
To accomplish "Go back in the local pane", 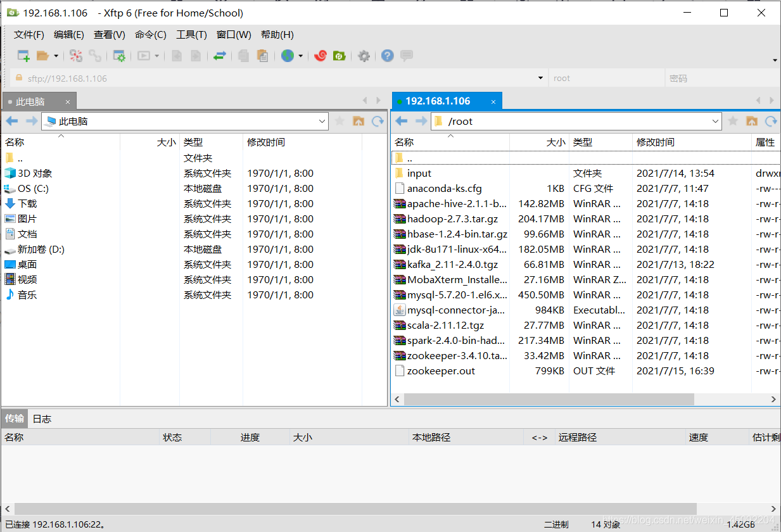I will click(12, 121).
